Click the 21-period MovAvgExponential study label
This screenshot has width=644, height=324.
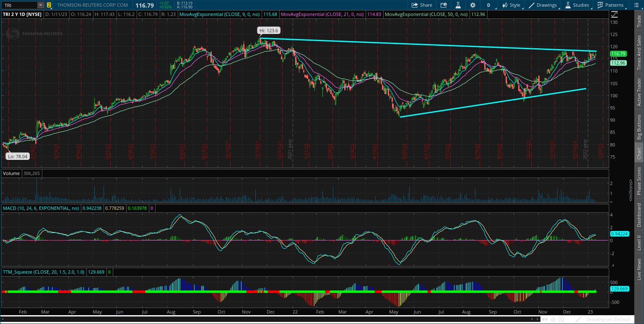click(x=322, y=14)
